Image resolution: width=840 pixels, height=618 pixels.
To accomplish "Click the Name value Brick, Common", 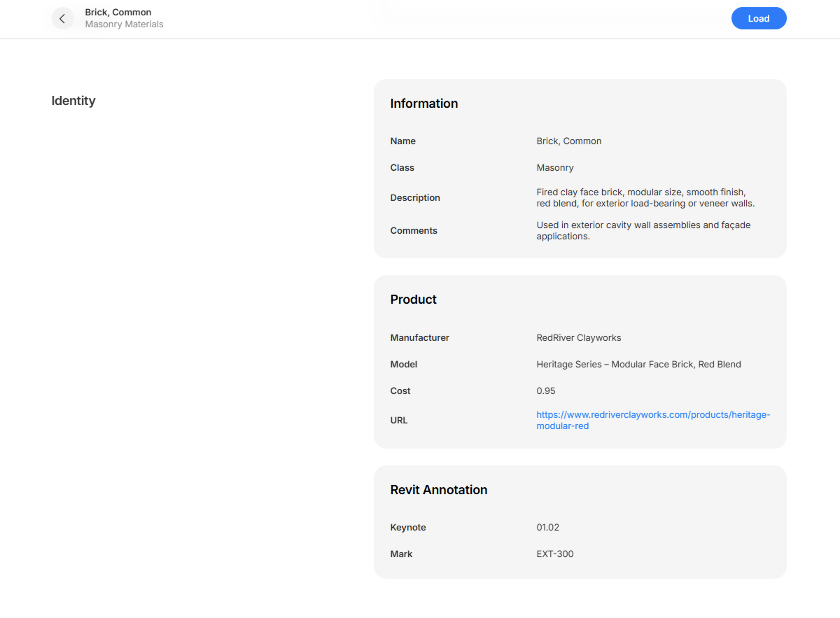I will point(569,141).
